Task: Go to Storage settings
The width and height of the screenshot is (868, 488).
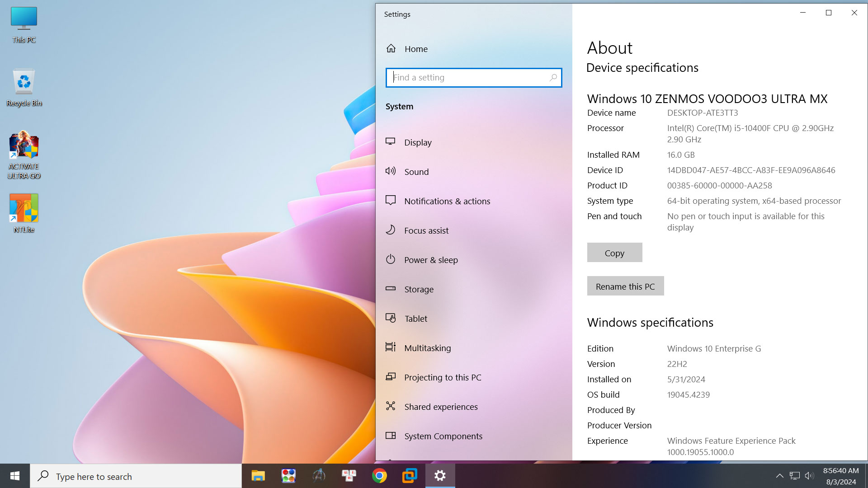Action: 474,289
